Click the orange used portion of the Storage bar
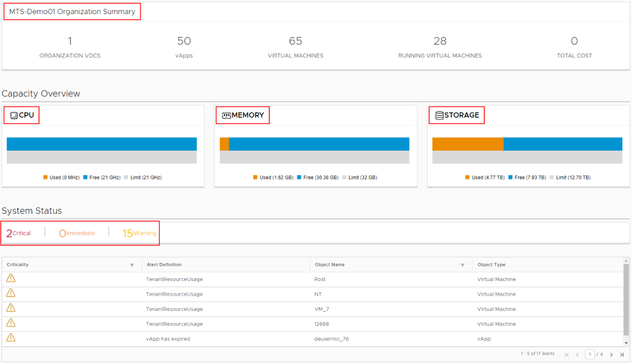The width and height of the screenshot is (632, 364). [467, 144]
